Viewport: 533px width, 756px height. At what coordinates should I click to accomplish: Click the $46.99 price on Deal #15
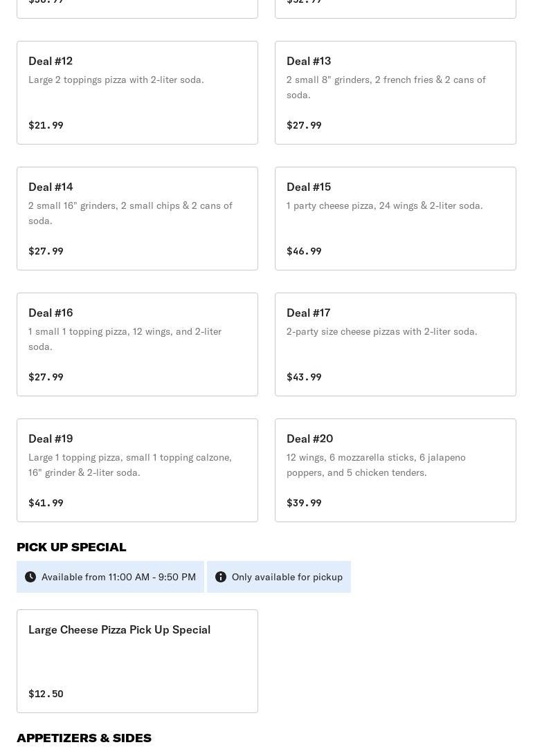pos(304,251)
